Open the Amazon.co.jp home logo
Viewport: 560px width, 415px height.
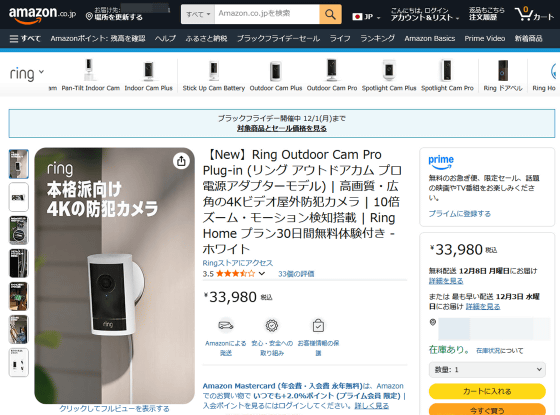click(42, 15)
